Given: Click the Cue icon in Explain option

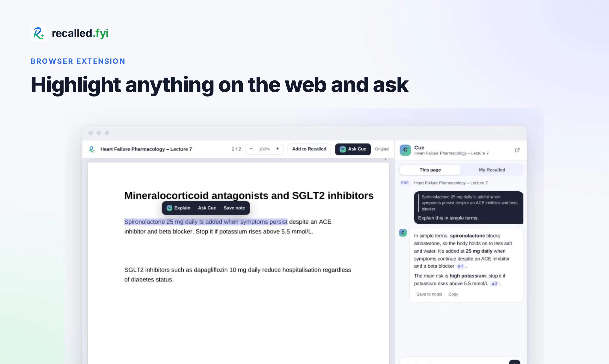Looking at the screenshot, I should pyautogui.click(x=169, y=208).
